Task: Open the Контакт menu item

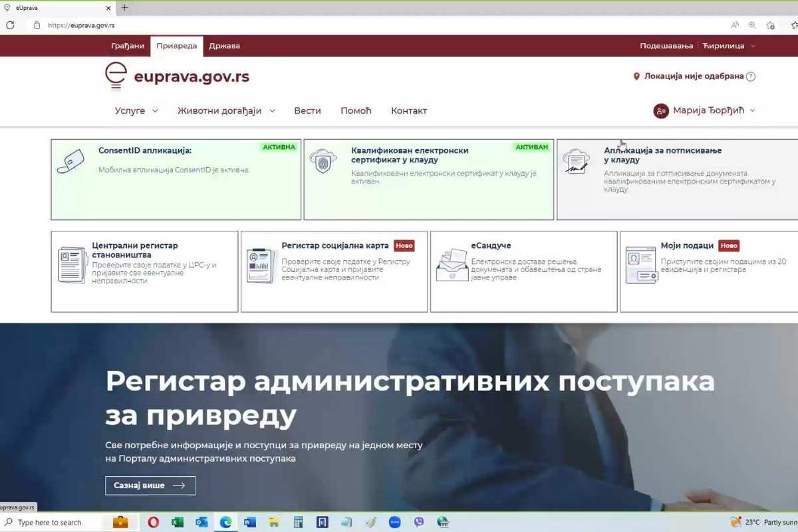Action: [x=409, y=111]
